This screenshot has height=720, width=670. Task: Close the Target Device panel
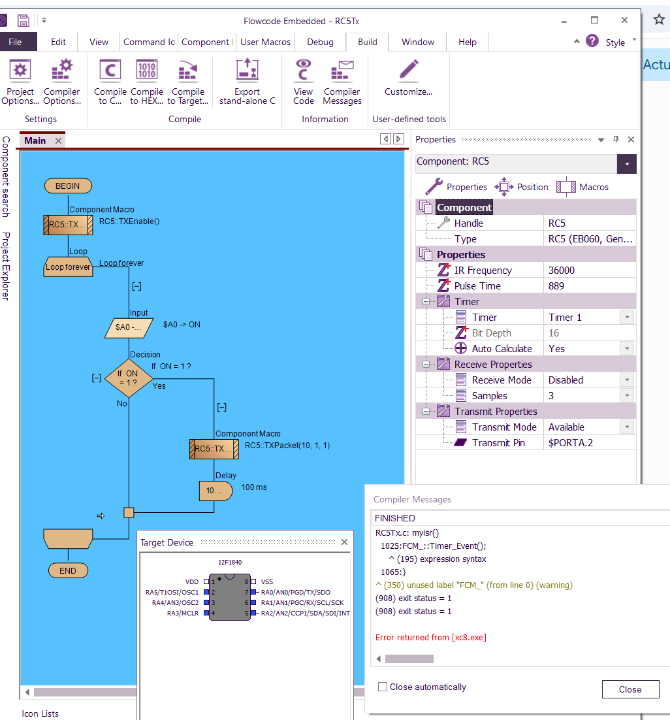click(344, 542)
